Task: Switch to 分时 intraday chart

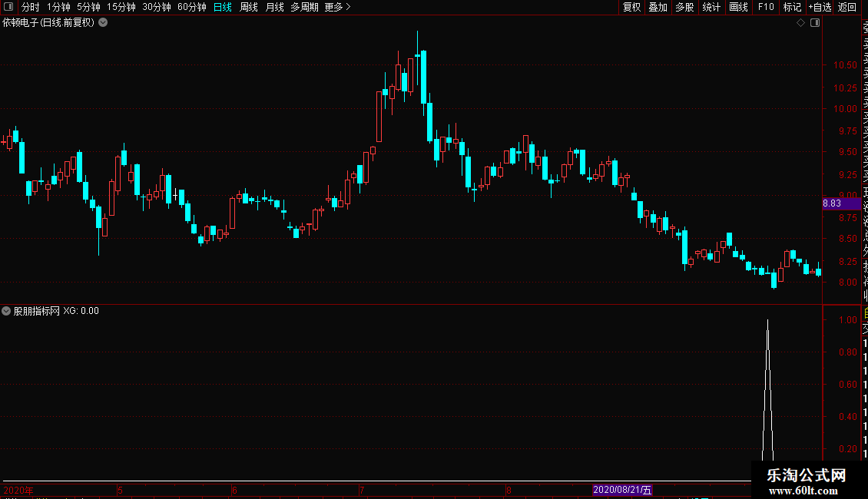Action: pyautogui.click(x=31, y=7)
